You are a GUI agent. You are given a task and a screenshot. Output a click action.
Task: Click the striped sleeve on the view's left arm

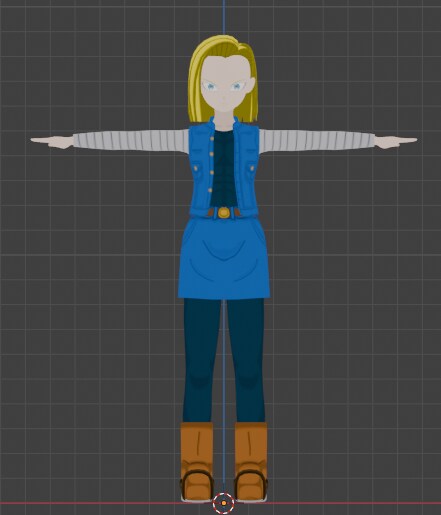point(131,141)
